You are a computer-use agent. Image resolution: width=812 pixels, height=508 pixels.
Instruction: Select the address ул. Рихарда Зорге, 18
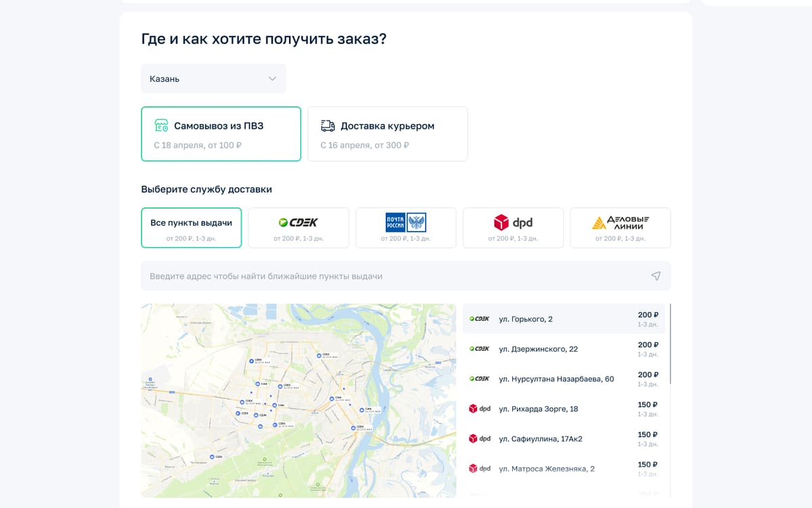point(539,409)
